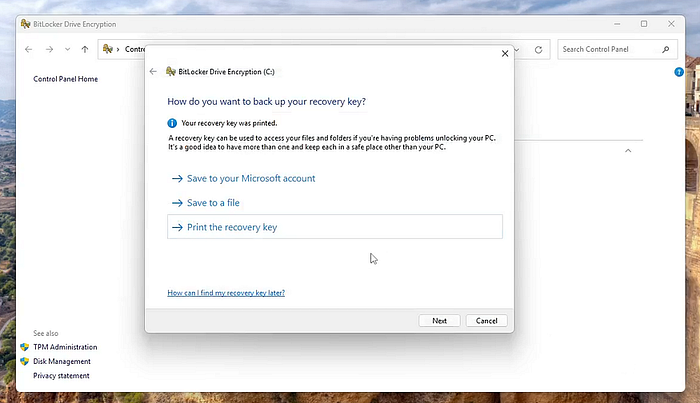Go up one level in Control Panel

(85, 49)
